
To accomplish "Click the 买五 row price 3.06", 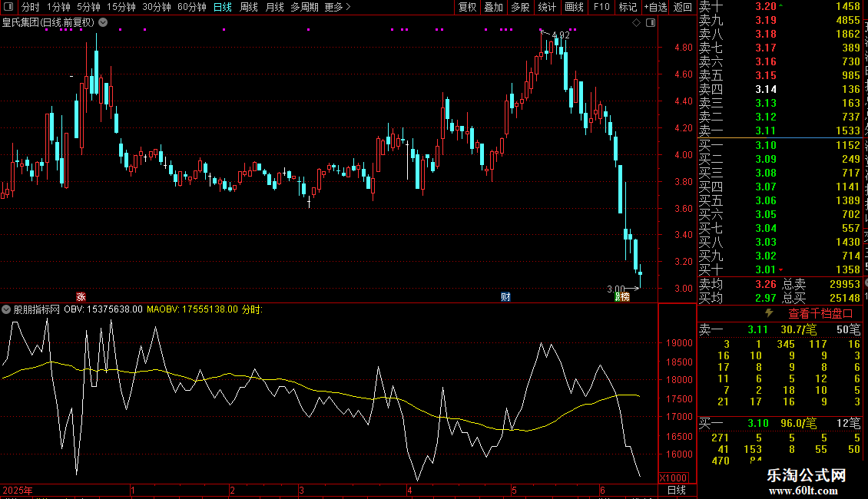I will pos(766,201).
